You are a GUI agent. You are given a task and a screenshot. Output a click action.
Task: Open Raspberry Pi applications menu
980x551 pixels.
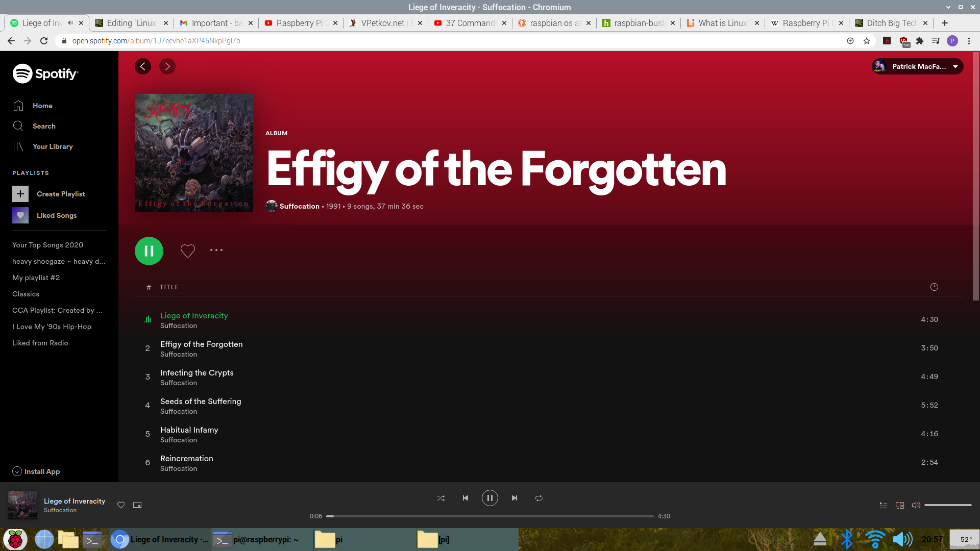tap(15, 539)
